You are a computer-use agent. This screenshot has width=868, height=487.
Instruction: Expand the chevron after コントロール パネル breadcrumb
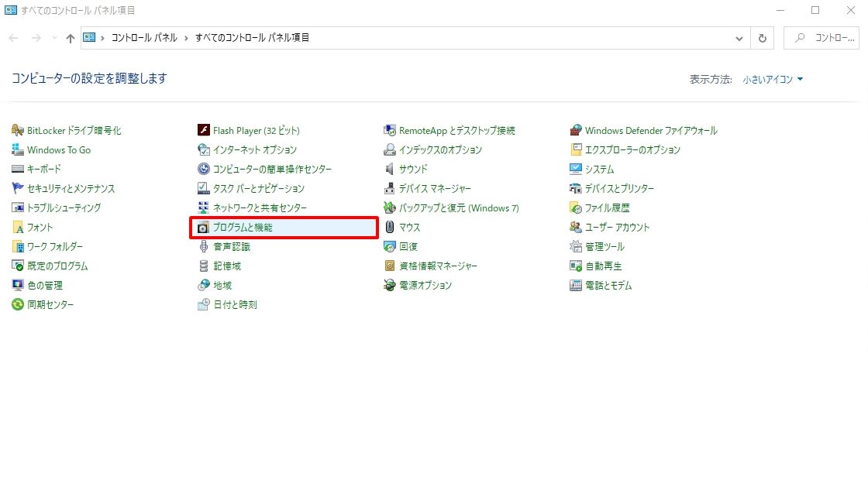click(x=186, y=38)
